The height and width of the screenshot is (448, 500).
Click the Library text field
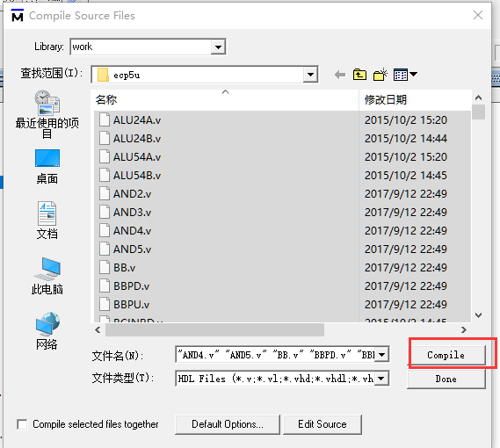141,47
